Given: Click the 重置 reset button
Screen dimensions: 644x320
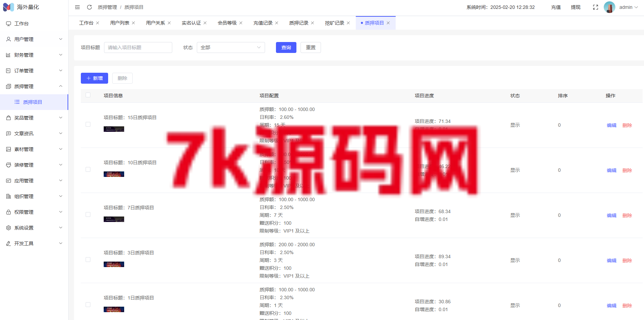Looking at the screenshot, I should pos(311,47).
